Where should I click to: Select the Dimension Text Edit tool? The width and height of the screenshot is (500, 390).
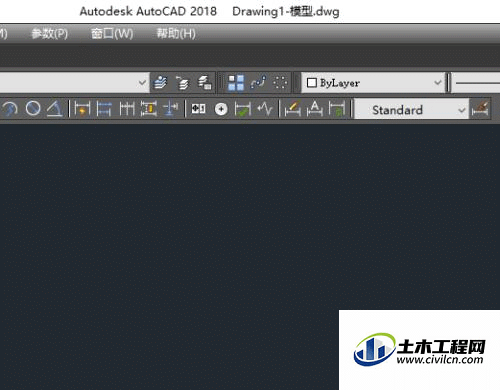[315, 109]
